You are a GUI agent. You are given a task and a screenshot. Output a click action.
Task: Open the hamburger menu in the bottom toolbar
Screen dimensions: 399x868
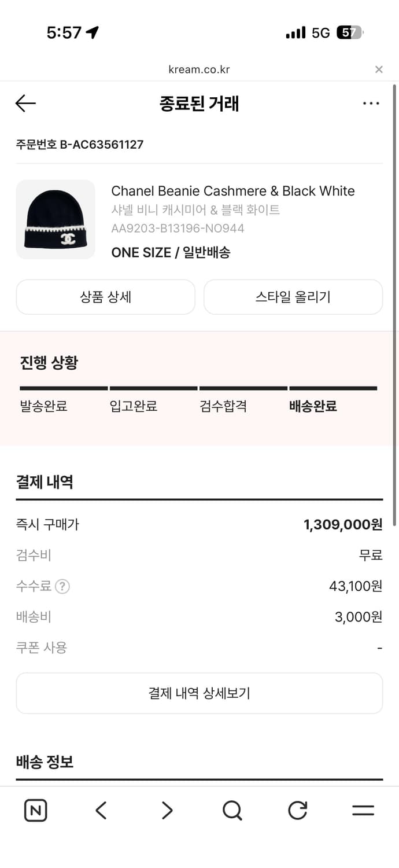(x=363, y=810)
